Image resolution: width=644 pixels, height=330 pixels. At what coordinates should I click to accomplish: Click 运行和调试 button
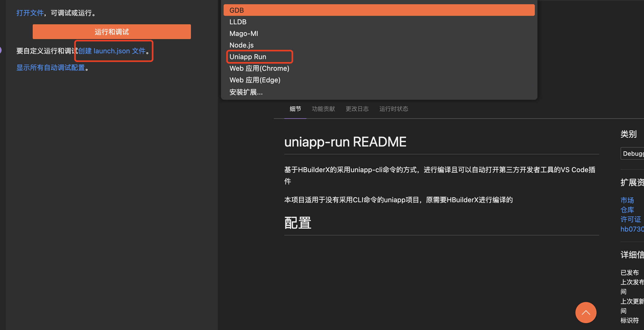tap(111, 32)
